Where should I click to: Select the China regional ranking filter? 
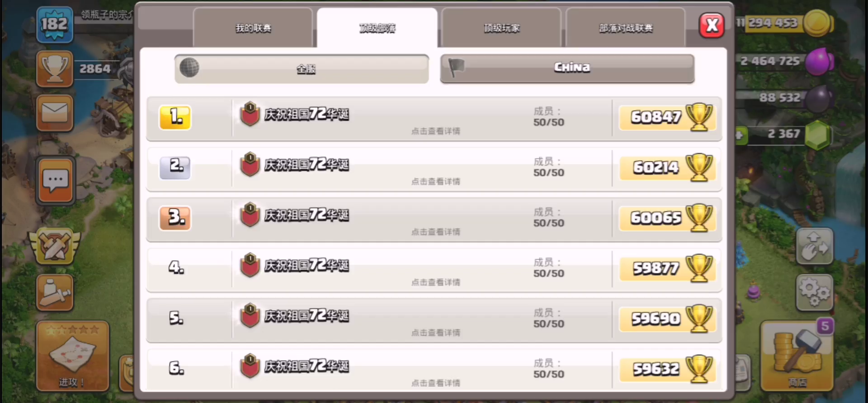567,69
